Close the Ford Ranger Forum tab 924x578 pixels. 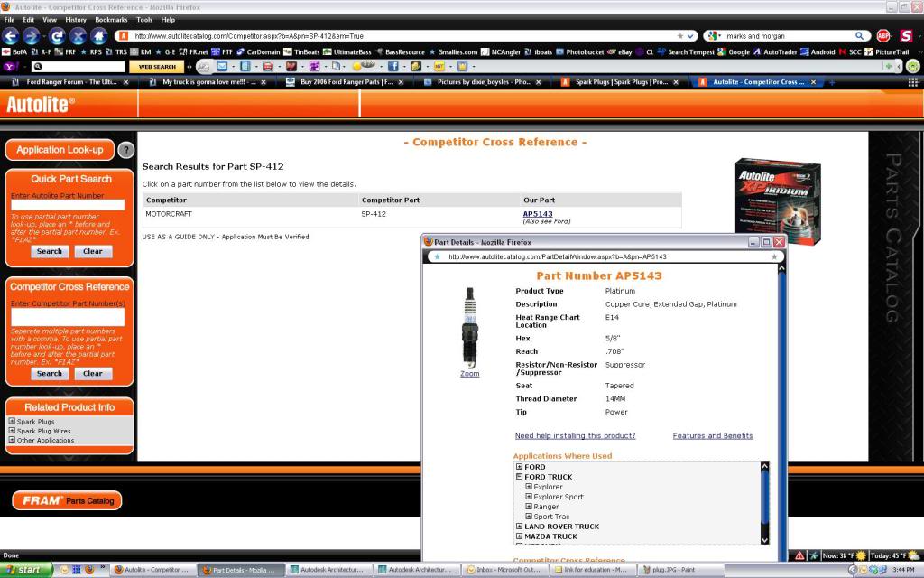126,82
